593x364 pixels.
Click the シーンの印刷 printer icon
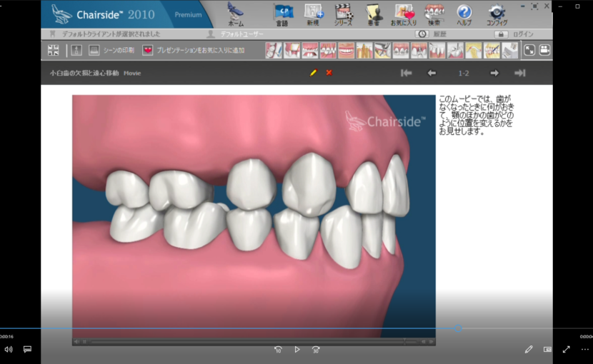pyautogui.click(x=94, y=50)
